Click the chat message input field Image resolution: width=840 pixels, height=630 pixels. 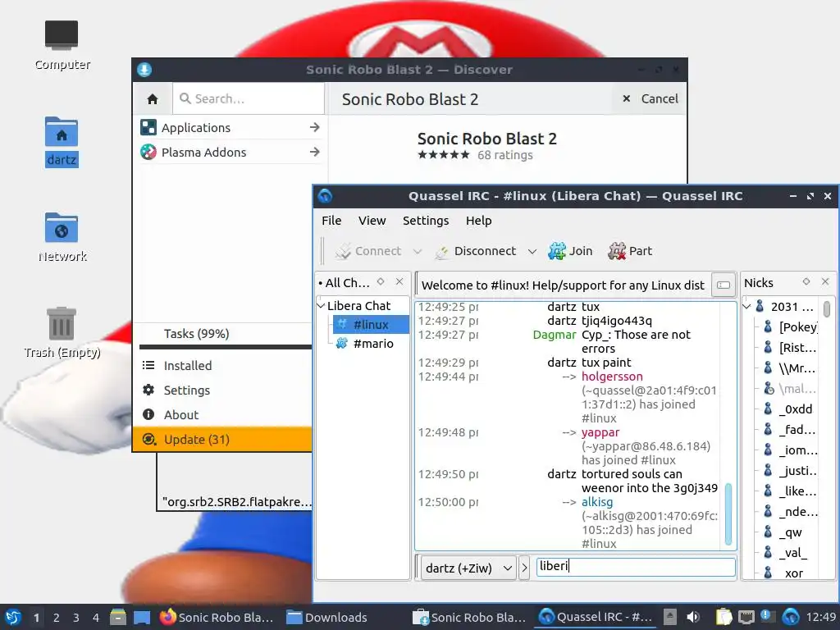(636, 567)
